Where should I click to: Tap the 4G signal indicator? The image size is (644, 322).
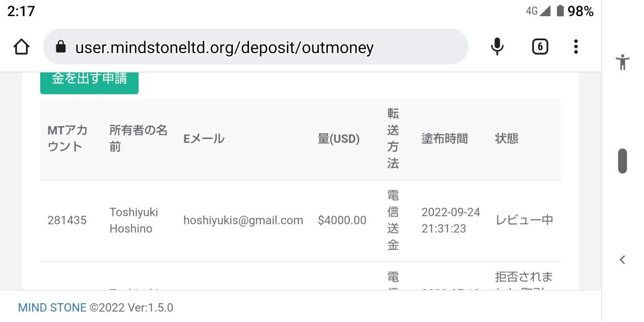tap(538, 11)
